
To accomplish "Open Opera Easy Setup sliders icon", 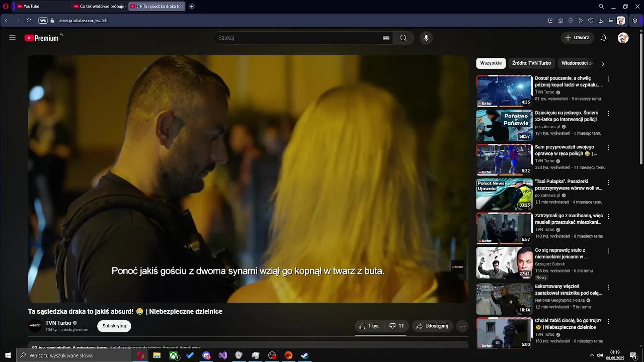I will [x=611, y=21].
